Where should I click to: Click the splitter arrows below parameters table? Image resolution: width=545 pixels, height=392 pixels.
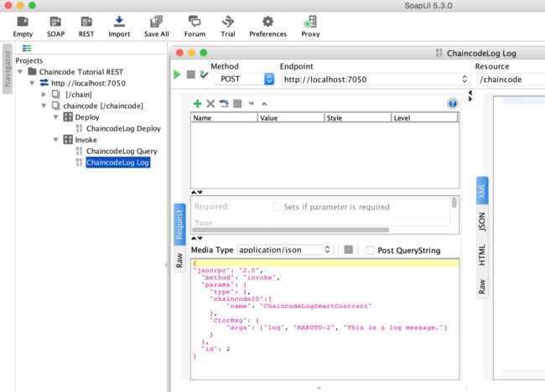tap(197, 193)
